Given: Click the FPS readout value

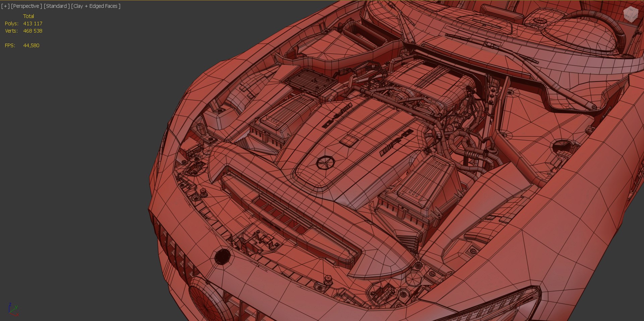Looking at the screenshot, I should click(31, 45).
